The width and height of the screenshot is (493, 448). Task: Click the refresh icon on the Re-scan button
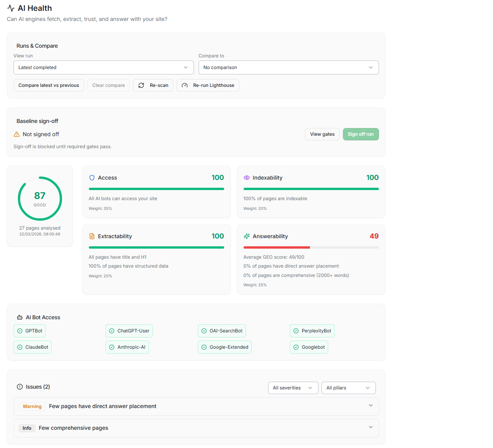(141, 85)
